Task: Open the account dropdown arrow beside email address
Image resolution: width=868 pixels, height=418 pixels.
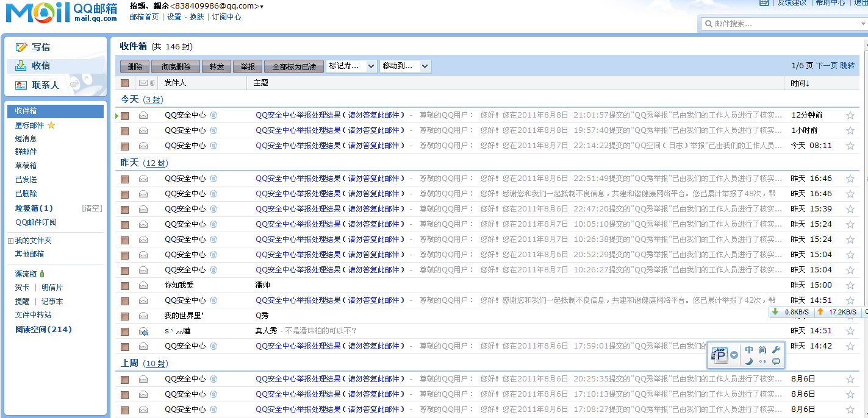Action: point(262,7)
